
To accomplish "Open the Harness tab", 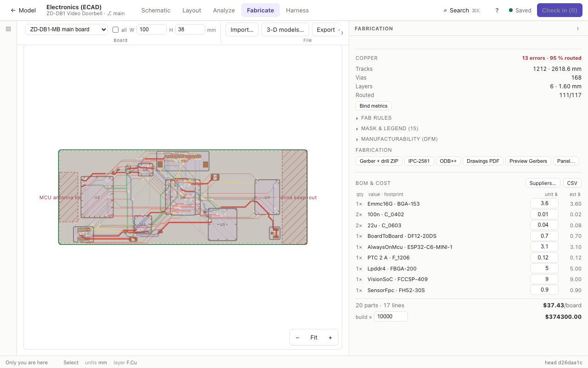I will point(297,10).
